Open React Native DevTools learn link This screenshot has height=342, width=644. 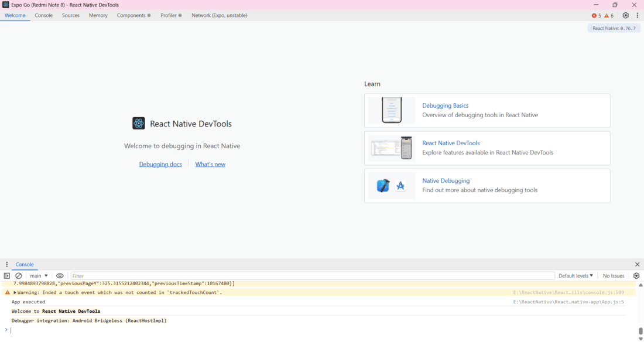(x=451, y=143)
